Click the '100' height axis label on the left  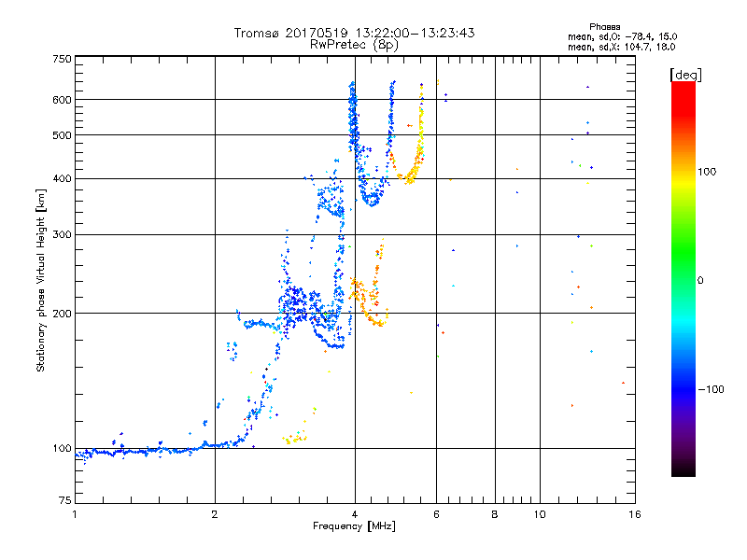tap(62, 449)
